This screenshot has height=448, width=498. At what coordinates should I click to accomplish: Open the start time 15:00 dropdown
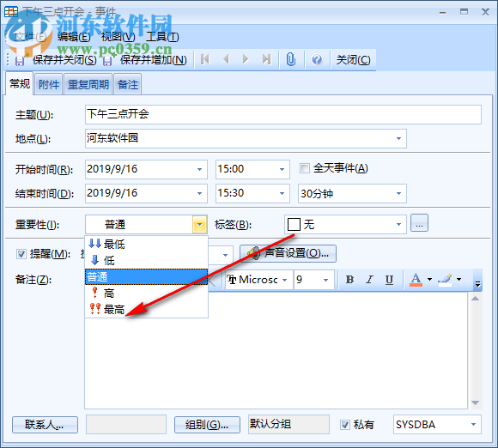point(282,169)
